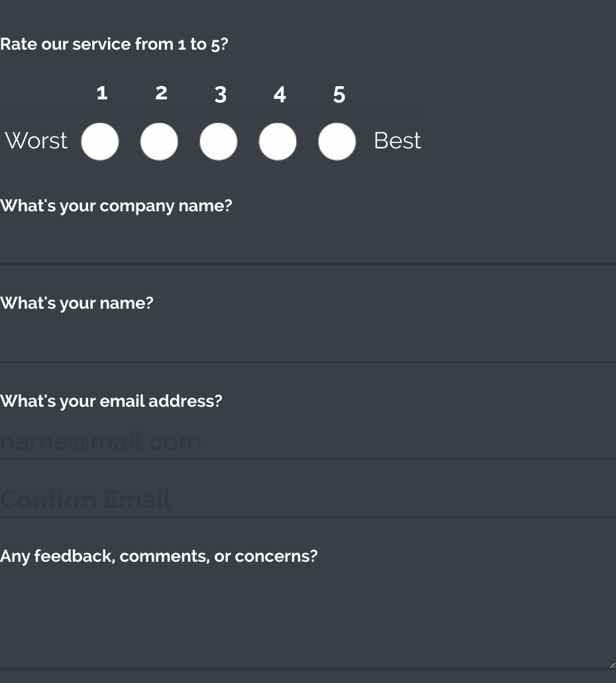
Task: Click the number 5 column header
Action: (x=338, y=94)
